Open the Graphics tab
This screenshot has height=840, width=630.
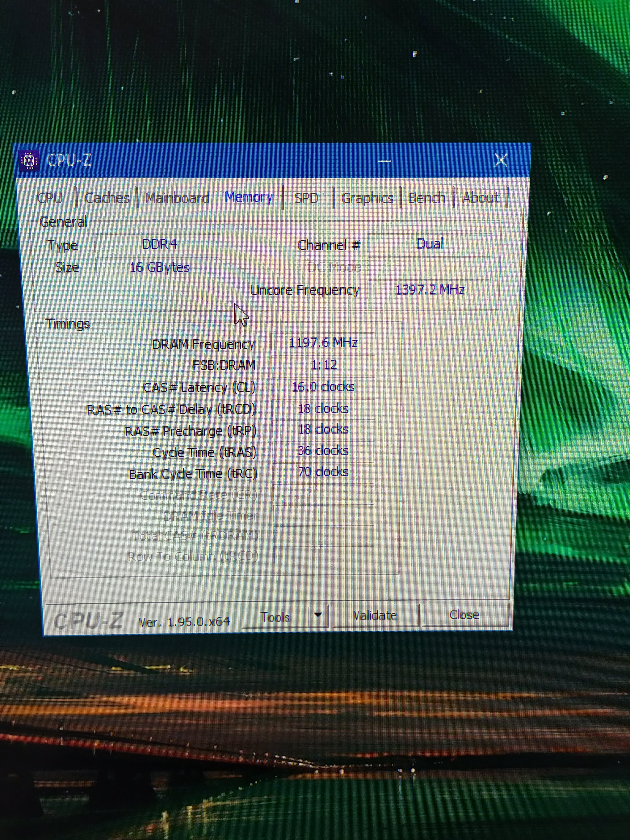tap(367, 198)
